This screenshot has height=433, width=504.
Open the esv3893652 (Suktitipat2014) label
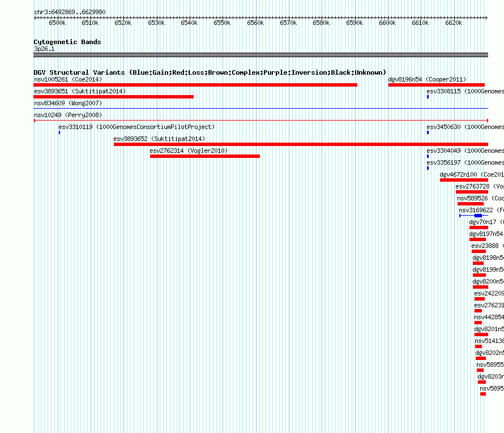tap(159, 139)
